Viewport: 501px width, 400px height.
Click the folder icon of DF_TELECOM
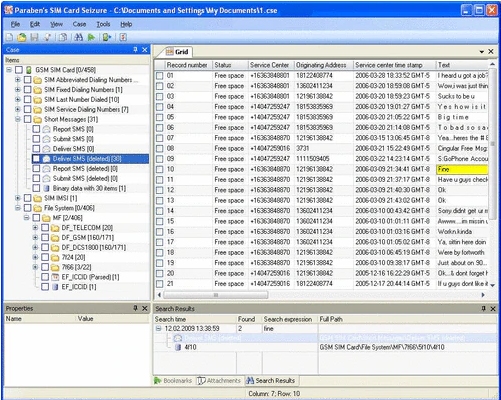tap(55, 228)
